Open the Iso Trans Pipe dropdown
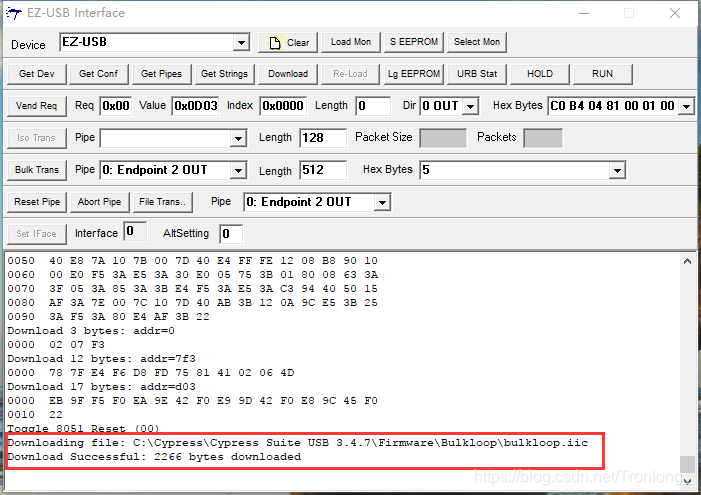Image resolution: width=701 pixels, height=495 pixels. (x=238, y=139)
